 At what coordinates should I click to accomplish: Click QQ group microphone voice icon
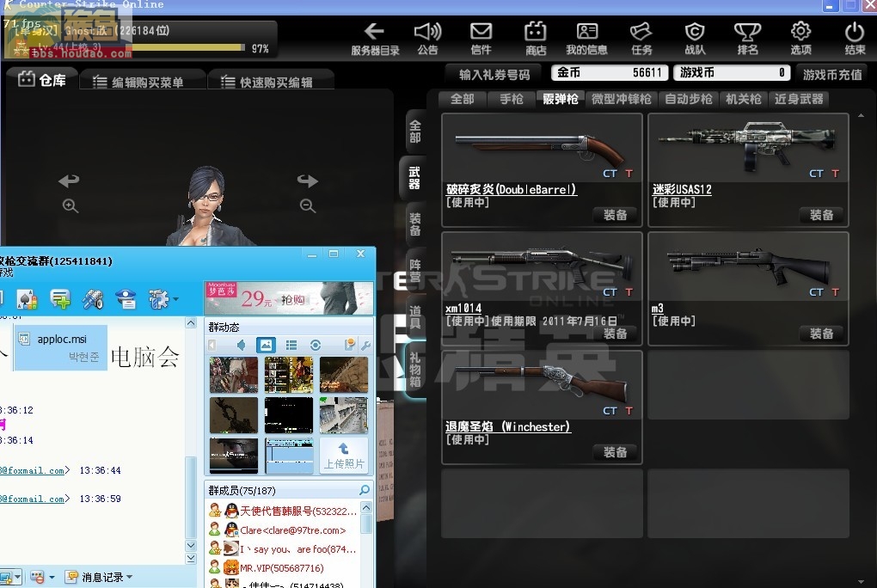[x=93, y=299]
